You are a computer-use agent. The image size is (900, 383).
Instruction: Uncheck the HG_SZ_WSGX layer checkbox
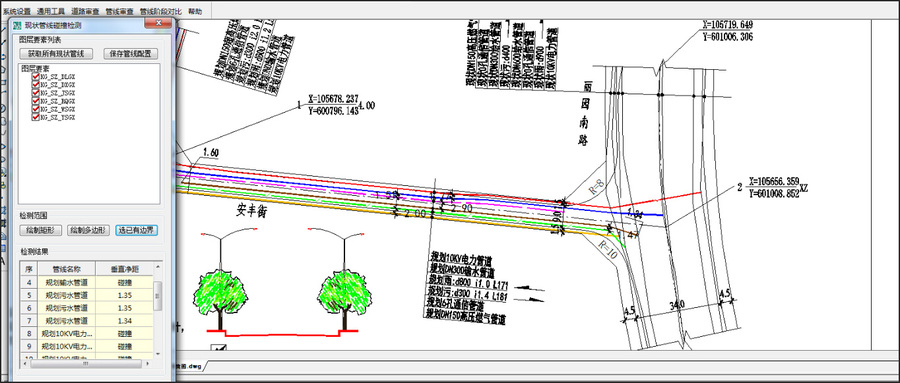click(x=36, y=109)
